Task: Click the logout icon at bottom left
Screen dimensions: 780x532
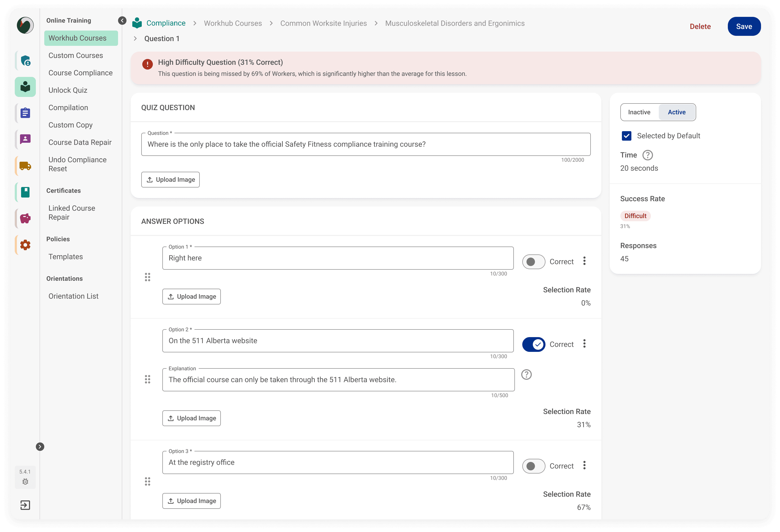Action: 25,505
